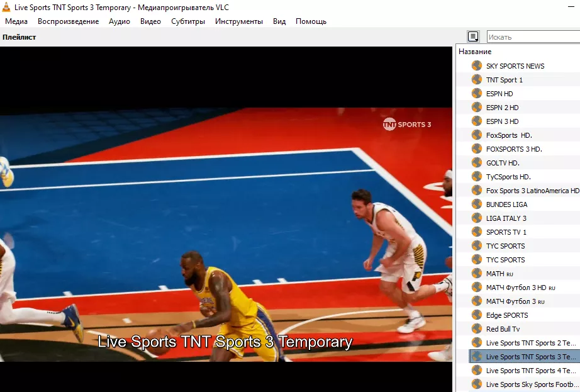
Task: Click the stream icon beside FOXSPORTS 3 HD.
Action: click(477, 149)
